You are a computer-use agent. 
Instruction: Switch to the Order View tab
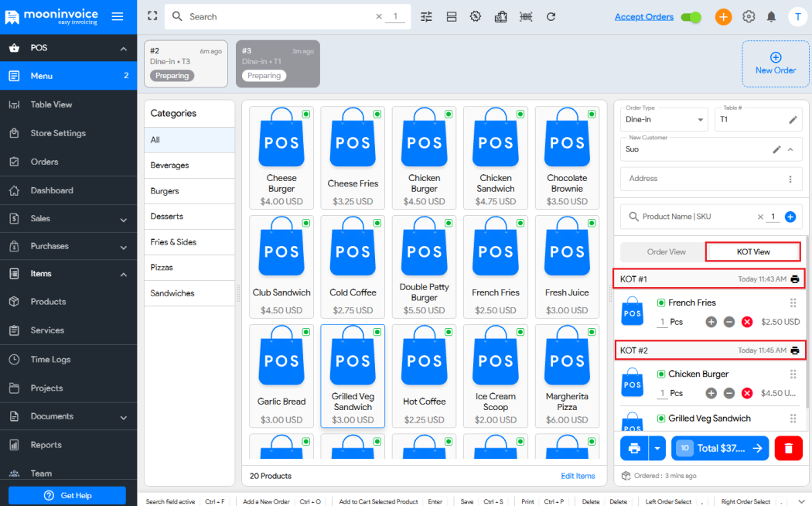666,251
